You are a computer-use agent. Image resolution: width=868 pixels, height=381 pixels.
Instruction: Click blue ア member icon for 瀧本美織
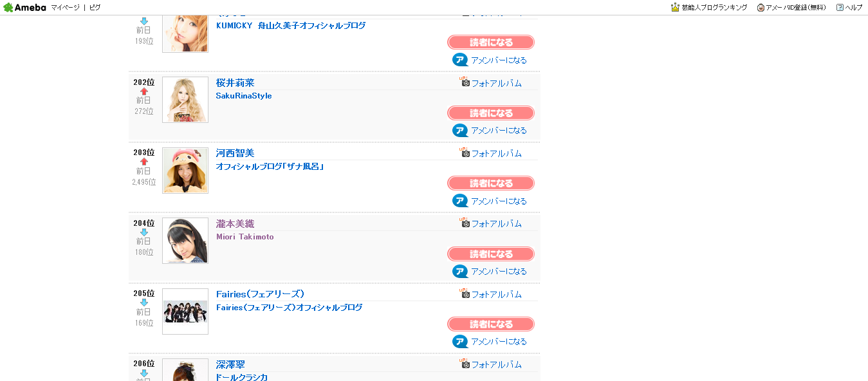pos(460,271)
